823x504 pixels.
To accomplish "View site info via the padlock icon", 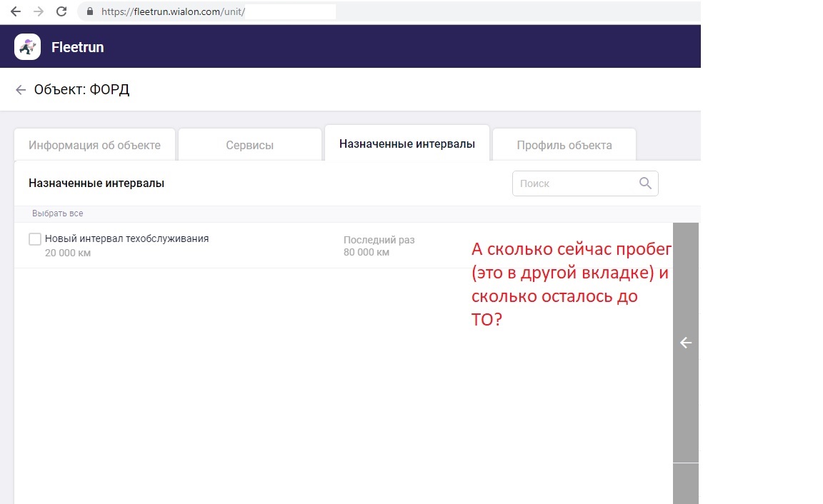I will (x=90, y=11).
